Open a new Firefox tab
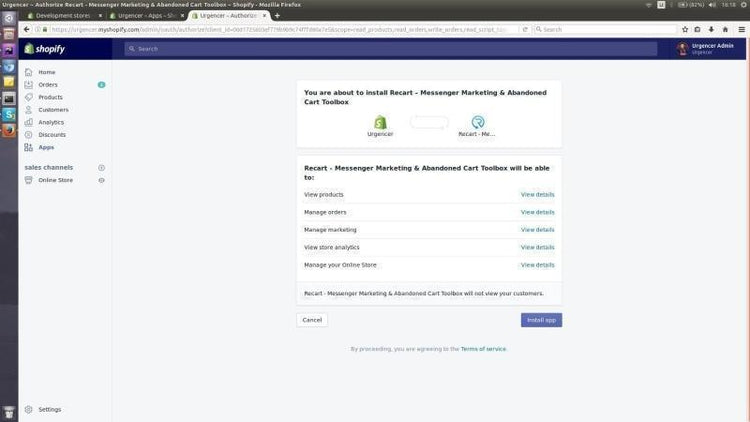 277,16
